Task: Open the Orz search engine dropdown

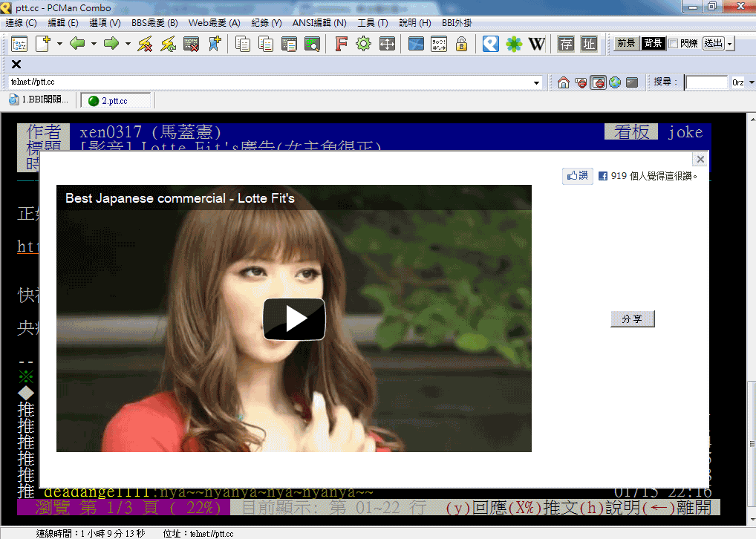Action: pos(752,82)
